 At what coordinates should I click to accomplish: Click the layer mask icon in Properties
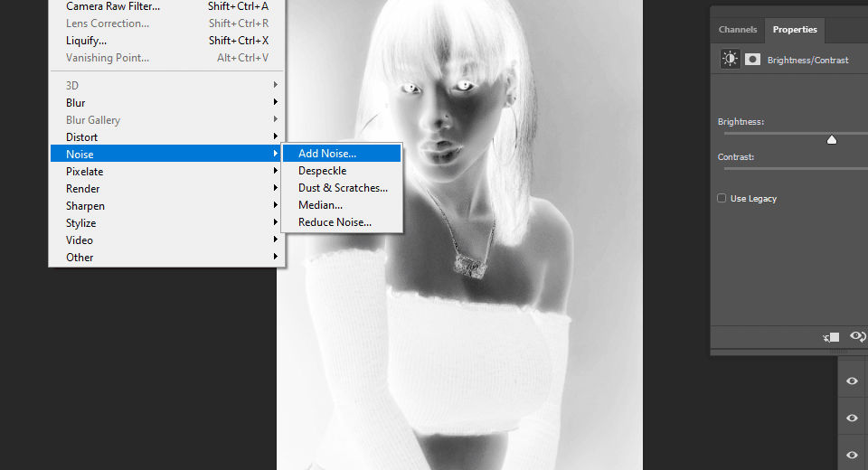click(752, 60)
